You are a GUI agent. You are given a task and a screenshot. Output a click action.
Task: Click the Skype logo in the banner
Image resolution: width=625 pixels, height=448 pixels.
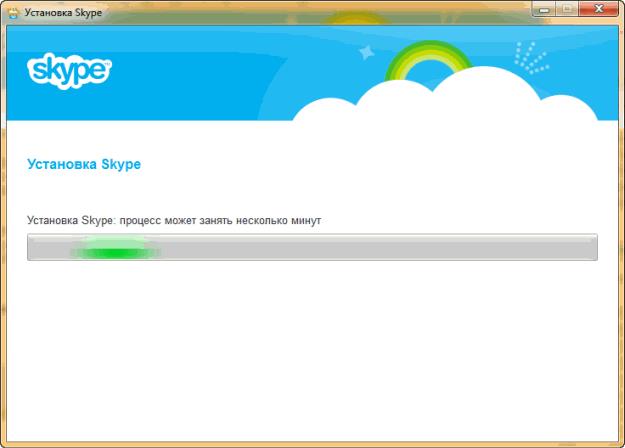(68, 70)
